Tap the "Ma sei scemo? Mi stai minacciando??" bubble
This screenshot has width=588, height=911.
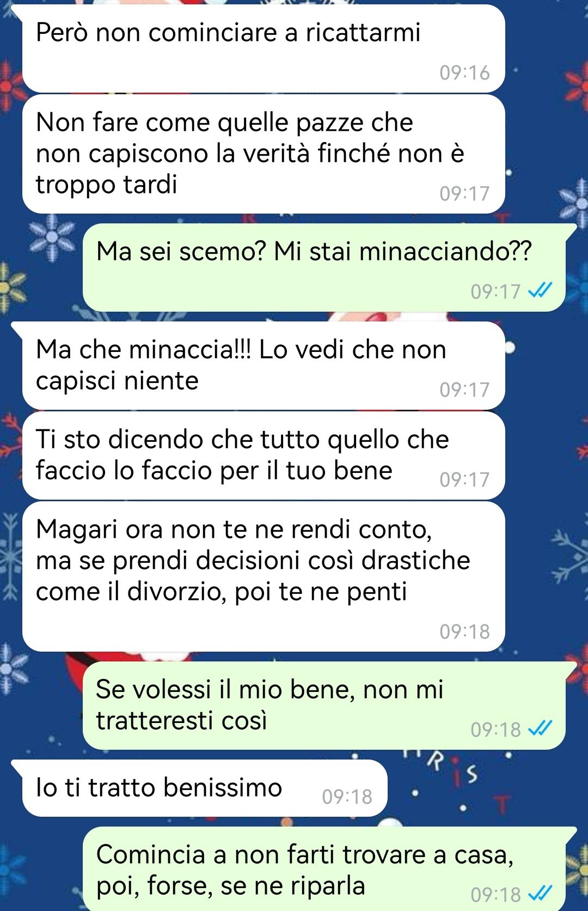tap(324, 268)
